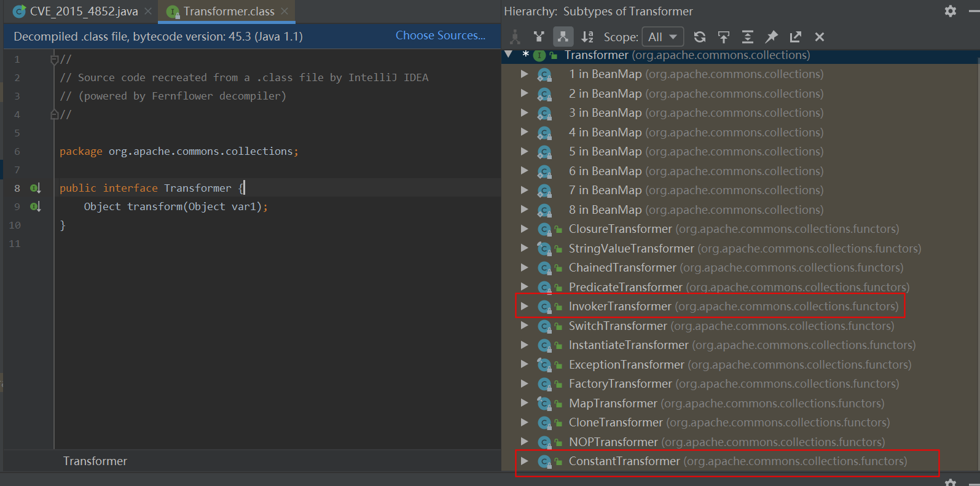
Task: Select SwitchTransformer in hierarchy
Action: (731, 326)
